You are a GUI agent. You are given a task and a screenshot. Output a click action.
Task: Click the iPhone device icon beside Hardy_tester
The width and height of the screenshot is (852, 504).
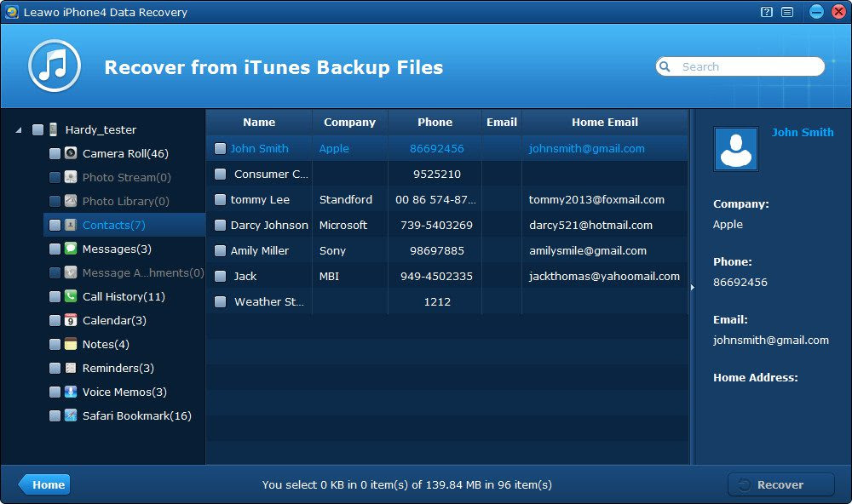pyautogui.click(x=53, y=129)
